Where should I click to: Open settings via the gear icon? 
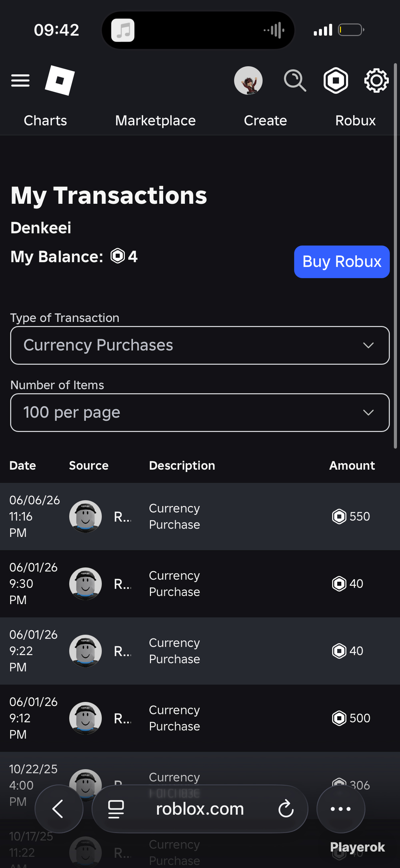pos(376,80)
